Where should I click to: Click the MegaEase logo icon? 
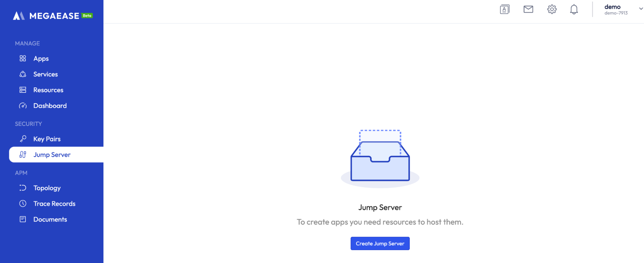pyautogui.click(x=19, y=15)
